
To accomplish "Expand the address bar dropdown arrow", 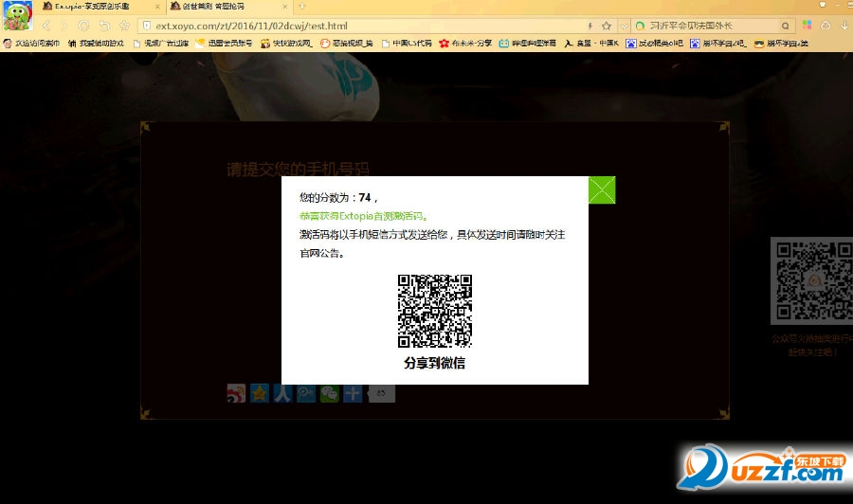I will coord(625,26).
